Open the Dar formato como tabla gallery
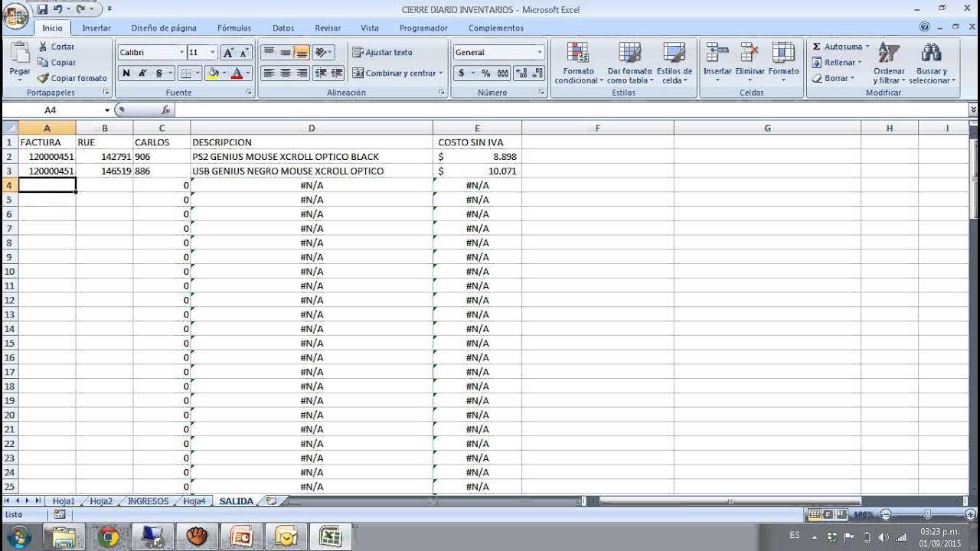 coord(630,63)
